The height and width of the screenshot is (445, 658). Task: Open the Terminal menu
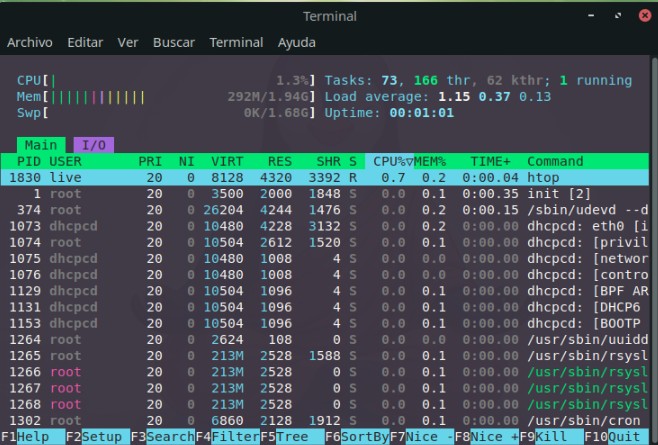[x=236, y=42]
